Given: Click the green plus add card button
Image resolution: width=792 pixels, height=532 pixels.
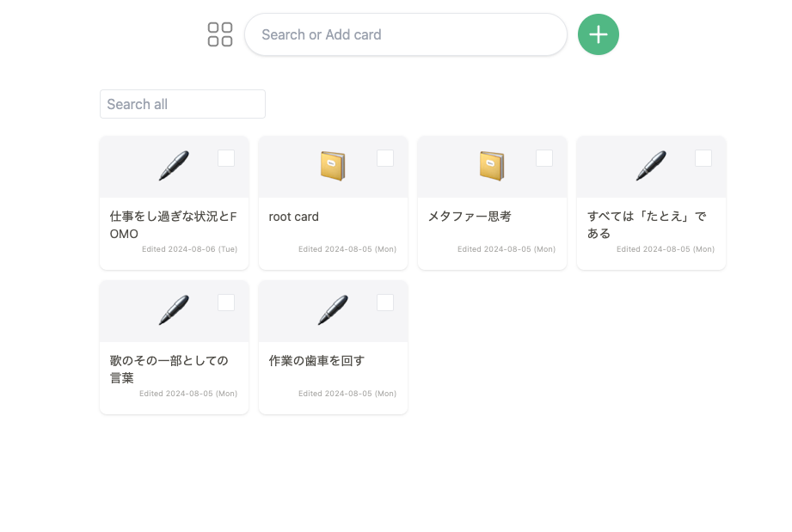Looking at the screenshot, I should (598, 34).
